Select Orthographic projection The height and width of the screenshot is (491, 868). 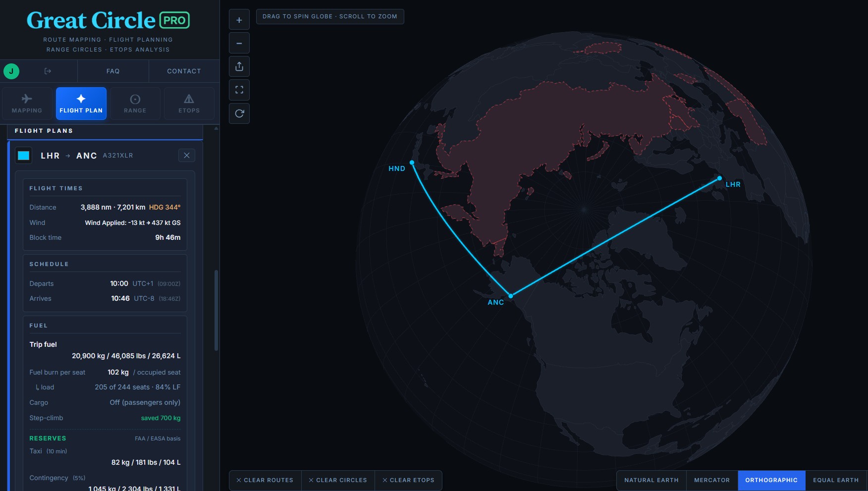click(x=771, y=480)
